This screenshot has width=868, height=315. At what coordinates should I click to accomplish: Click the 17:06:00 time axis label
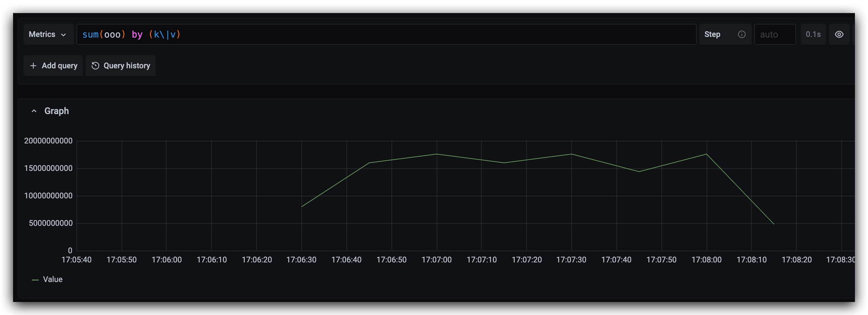tap(166, 260)
